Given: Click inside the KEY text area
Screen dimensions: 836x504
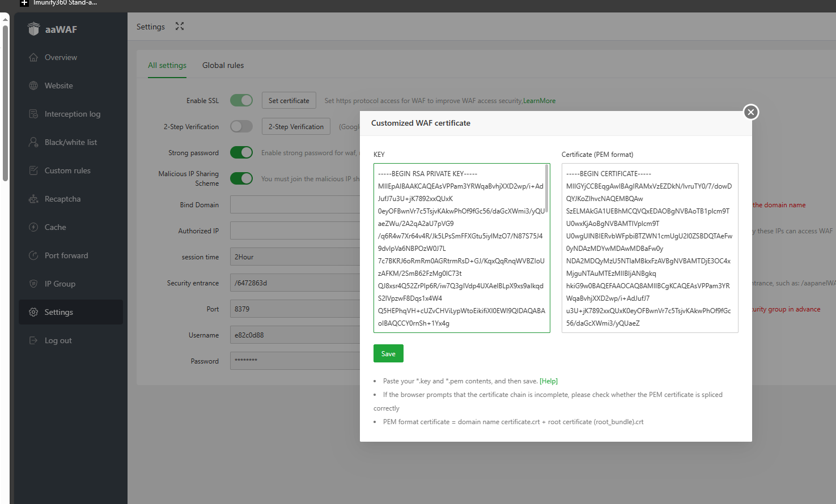Looking at the screenshot, I should [x=460, y=248].
